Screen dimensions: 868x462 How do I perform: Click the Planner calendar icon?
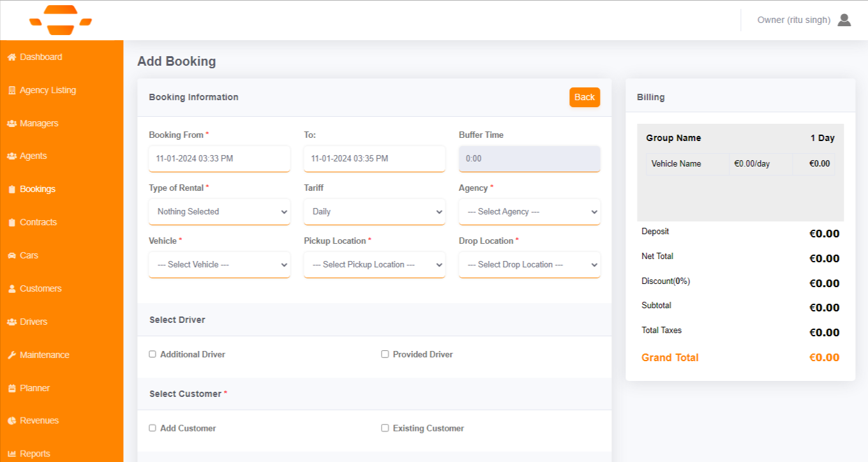click(x=11, y=389)
